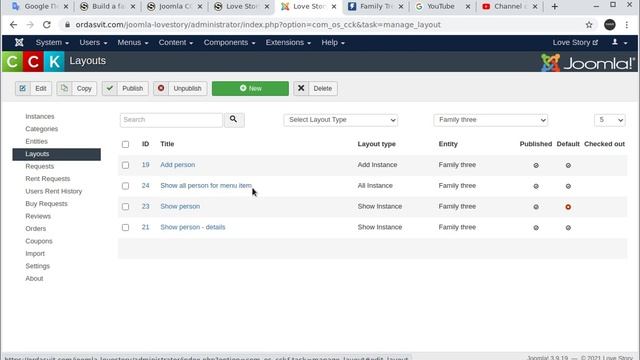Image resolution: width=640 pixels, height=360 pixels.
Task: Click the browser profile avatar icon
Action: [x=609, y=25]
